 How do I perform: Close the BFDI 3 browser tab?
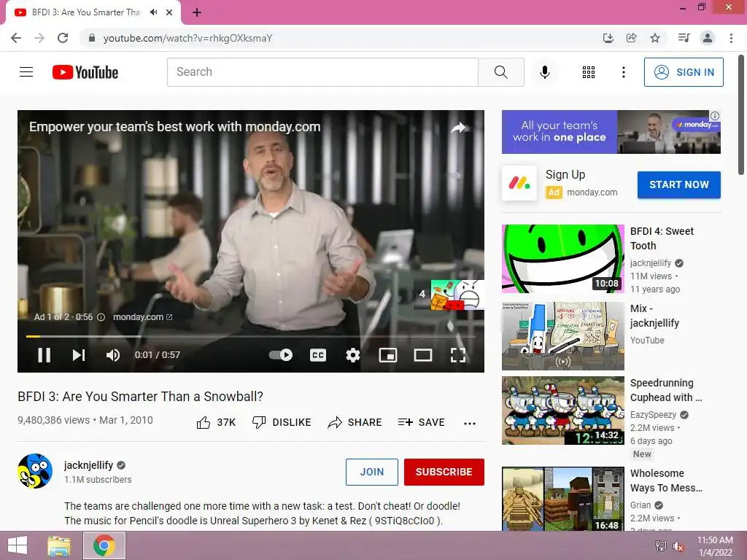click(x=169, y=12)
